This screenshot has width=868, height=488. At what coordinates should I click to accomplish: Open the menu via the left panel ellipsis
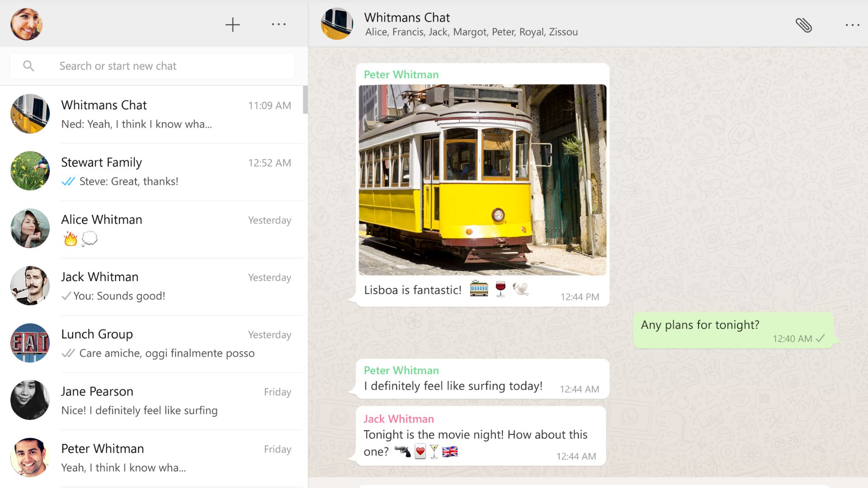(x=279, y=24)
